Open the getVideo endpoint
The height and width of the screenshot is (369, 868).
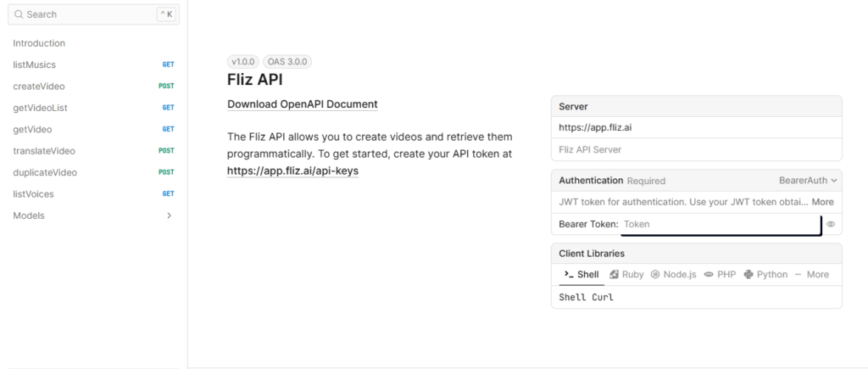[32, 130]
